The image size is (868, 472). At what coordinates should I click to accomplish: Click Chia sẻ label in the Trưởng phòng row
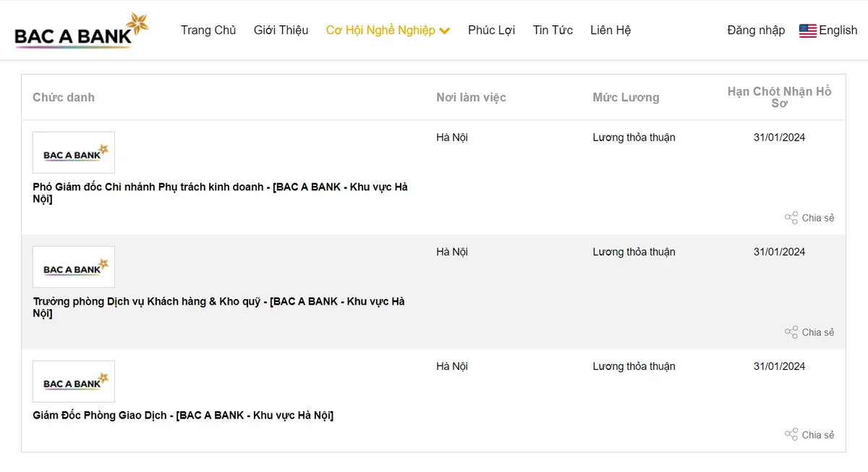(818, 332)
